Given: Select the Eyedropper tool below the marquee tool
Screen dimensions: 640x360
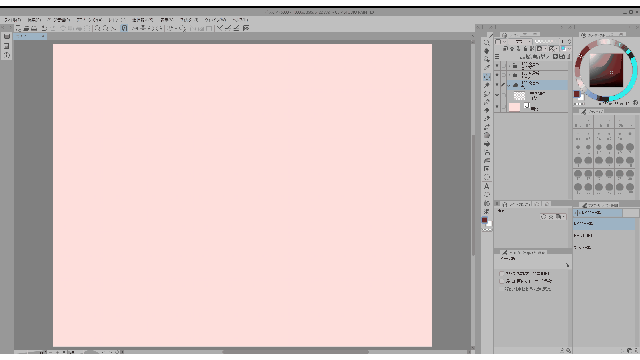Looking at the screenshot, I should coord(487,85).
